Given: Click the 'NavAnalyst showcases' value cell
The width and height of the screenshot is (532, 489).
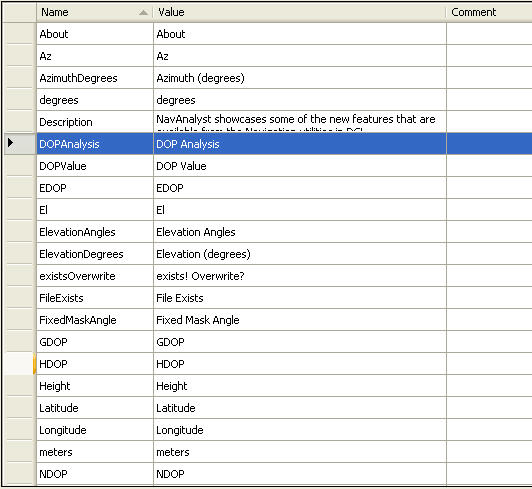Looking at the screenshot, I should coord(300,122).
